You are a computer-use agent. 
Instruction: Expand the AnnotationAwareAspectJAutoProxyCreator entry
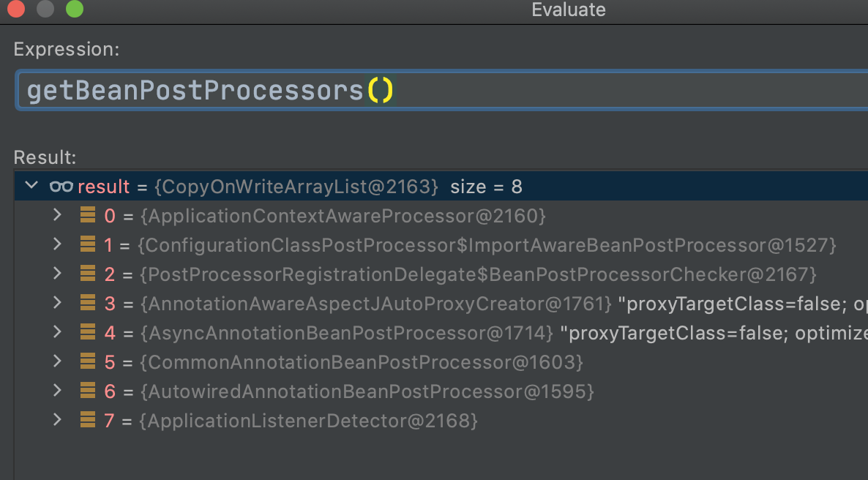point(57,303)
